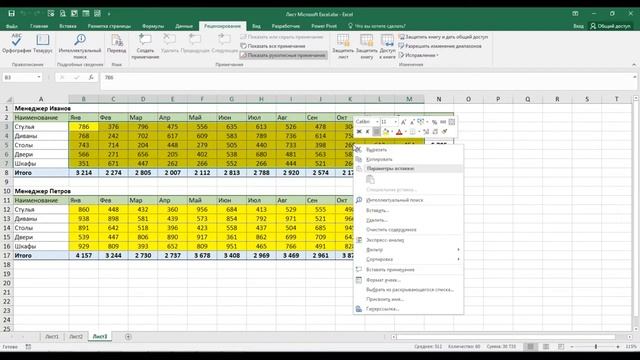Switch to the Разработчик tab
This screenshot has width=640, height=360.
286,26
